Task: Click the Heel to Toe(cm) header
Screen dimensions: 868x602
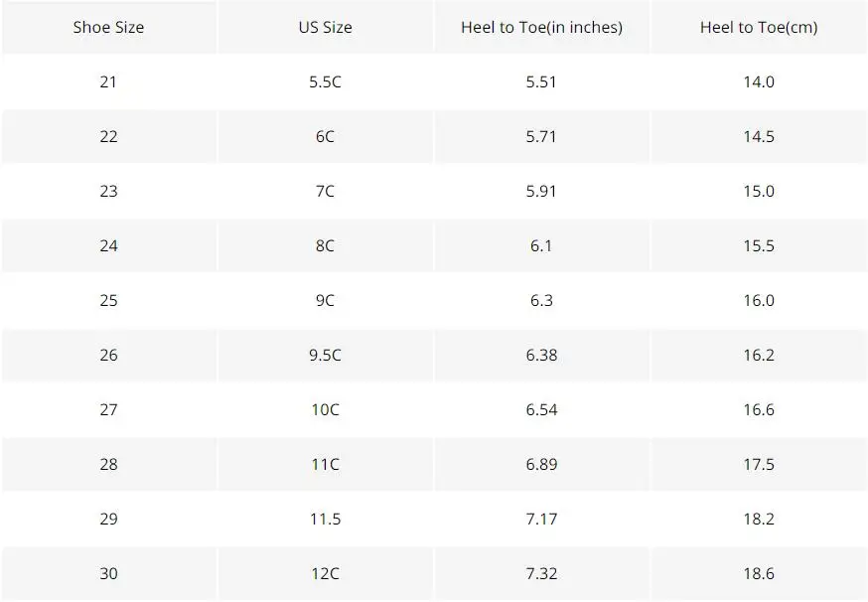Action: 759,27
